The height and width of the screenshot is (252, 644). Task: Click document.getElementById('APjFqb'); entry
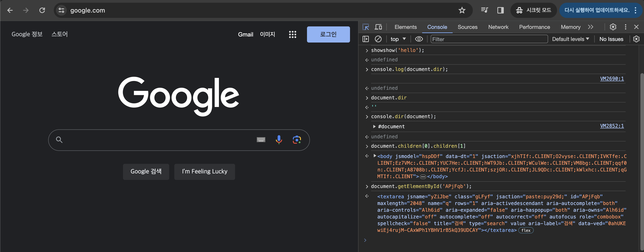[421, 186]
